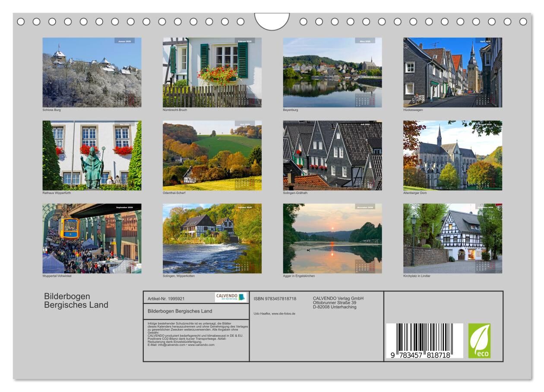Click the large Bilderbogen Bergisches Land title
This screenshot has height=392, width=544.
(x=76, y=300)
